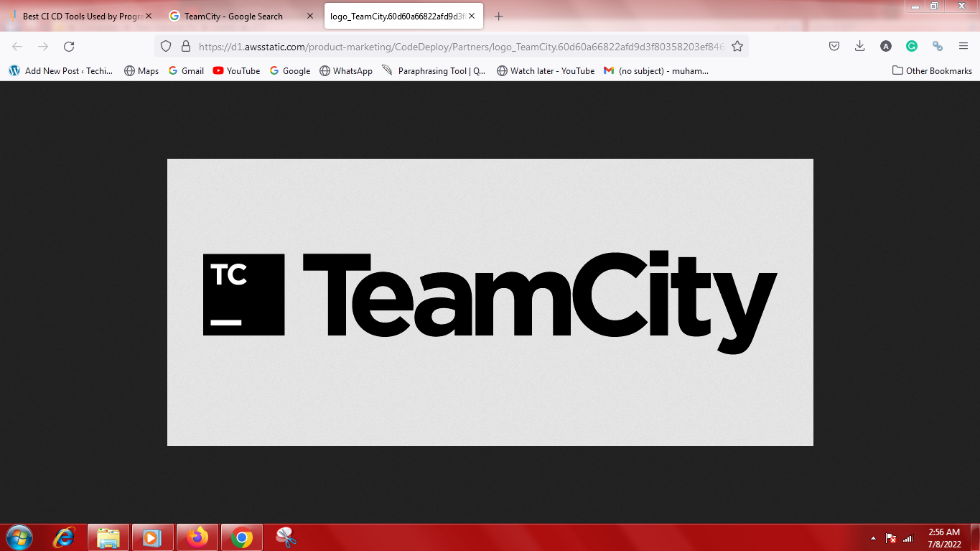The width and height of the screenshot is (980, 551).
Task: Open the Google bookmark
Action: (289, 70)
